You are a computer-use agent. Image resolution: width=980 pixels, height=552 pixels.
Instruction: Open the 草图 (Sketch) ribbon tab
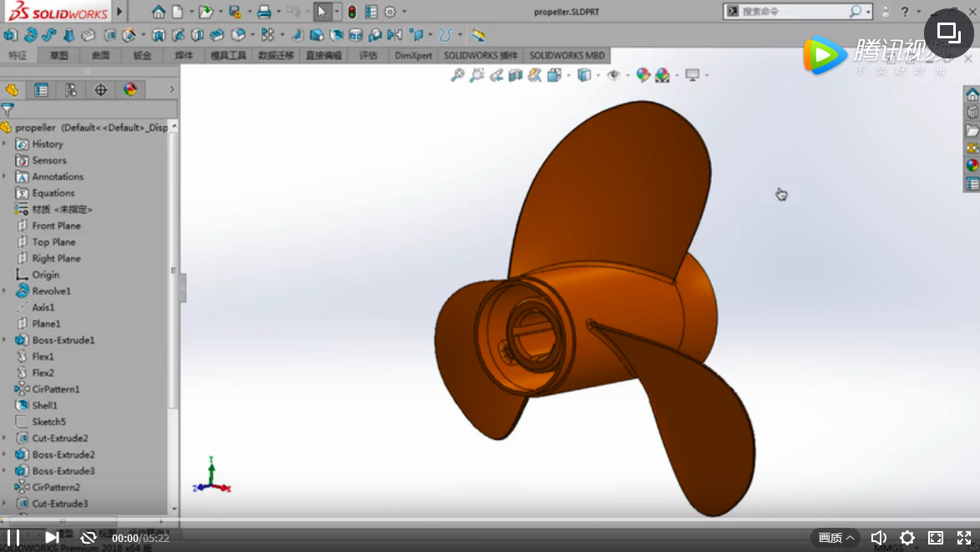tap(59, 56)
